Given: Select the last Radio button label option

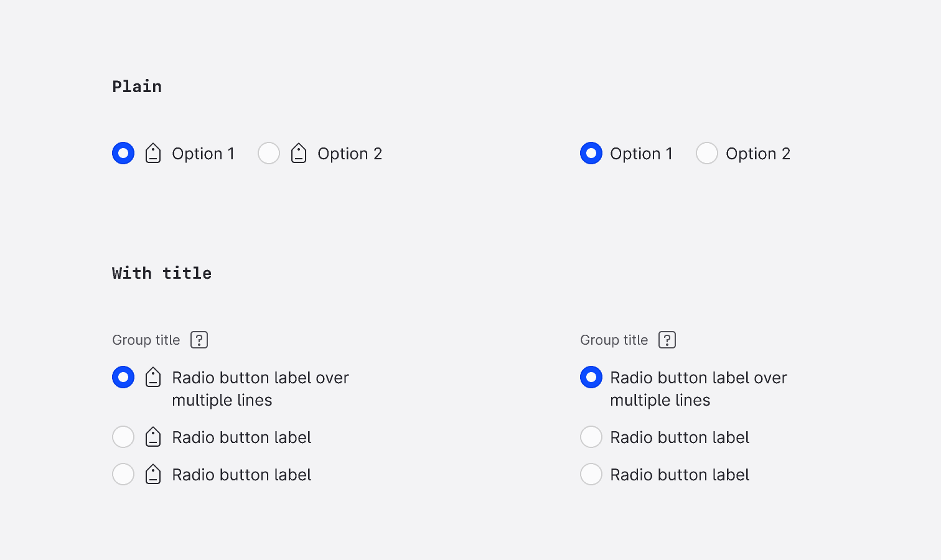Looking at the screenshot, I should pos(123,474).
